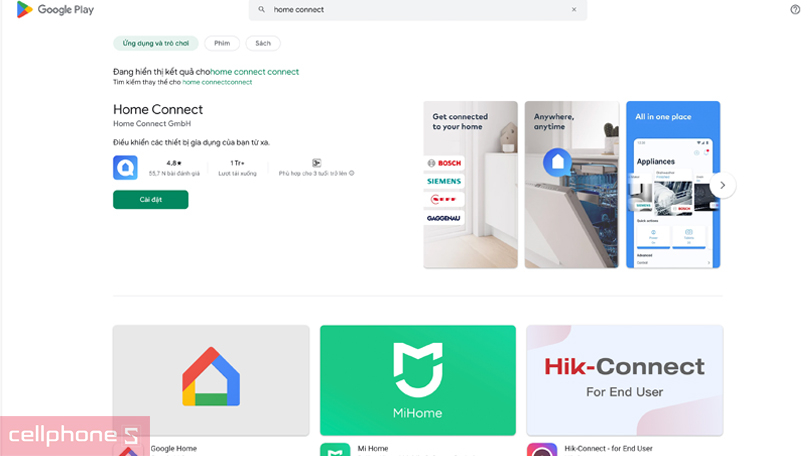Click the search magnifier icon
810x456 pixels.
(261, 9)
